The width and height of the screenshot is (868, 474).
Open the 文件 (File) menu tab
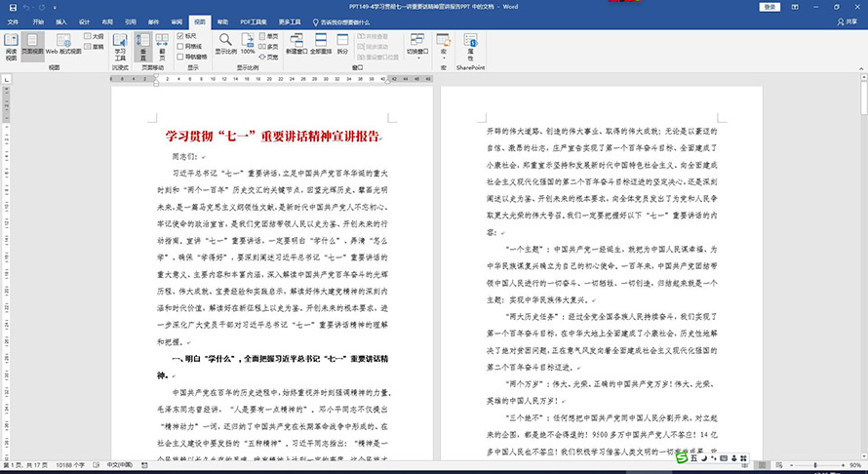pos(13,20)
